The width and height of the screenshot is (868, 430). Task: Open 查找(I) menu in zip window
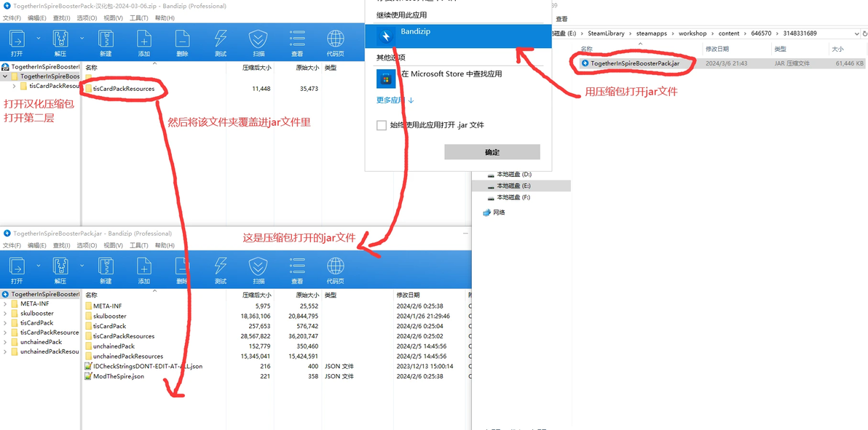click(x=62, y=17)
